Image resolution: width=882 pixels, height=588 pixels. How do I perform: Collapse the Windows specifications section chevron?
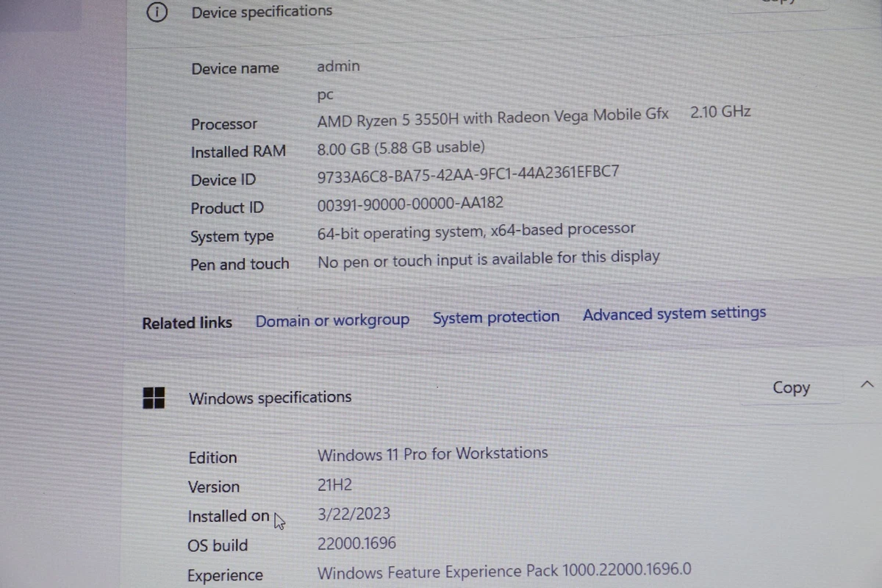click(x=867, y=384)
